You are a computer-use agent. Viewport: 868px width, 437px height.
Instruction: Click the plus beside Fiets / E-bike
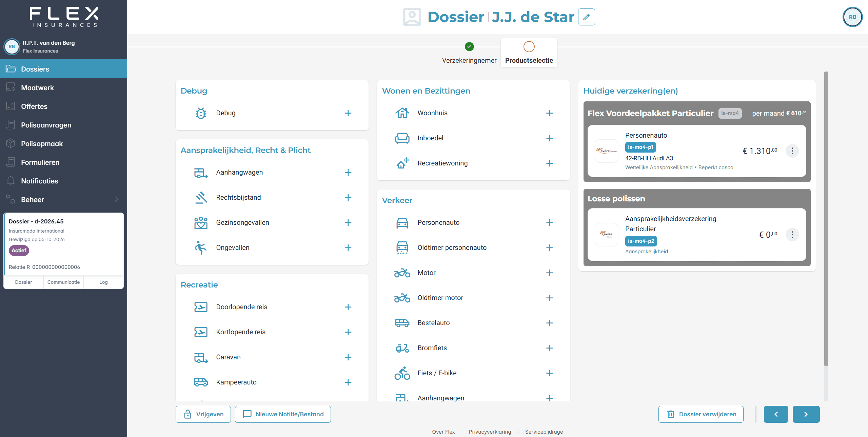(x=549, y=373)
